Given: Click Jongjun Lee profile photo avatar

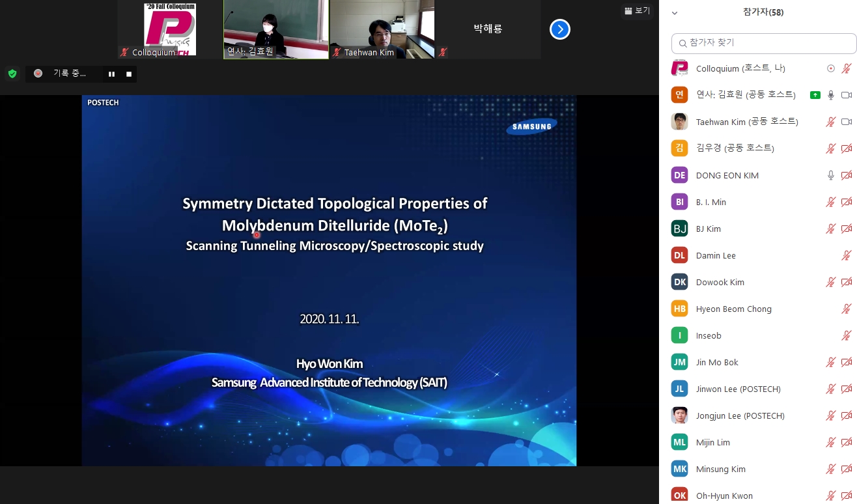Looking at the screenshot, I should [679, 415].
